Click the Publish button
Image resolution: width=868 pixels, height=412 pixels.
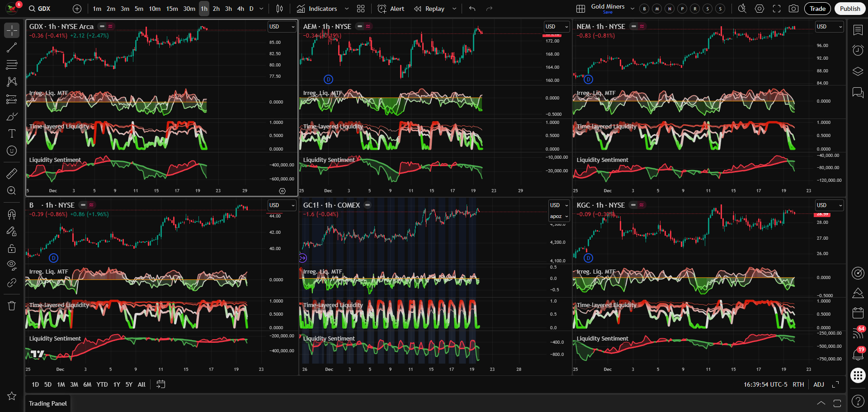pyautogui.click(x=849, y=9)
